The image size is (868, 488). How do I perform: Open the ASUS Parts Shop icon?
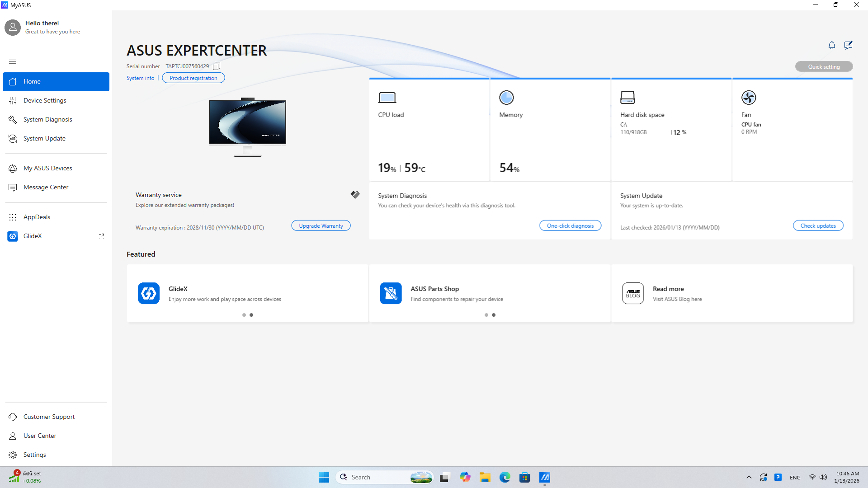391,293
